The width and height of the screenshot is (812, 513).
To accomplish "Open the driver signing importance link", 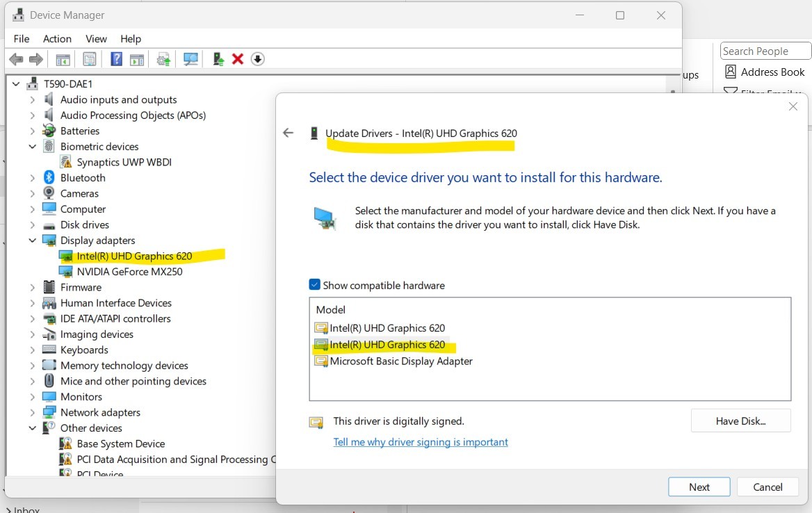I will [421, 441].
